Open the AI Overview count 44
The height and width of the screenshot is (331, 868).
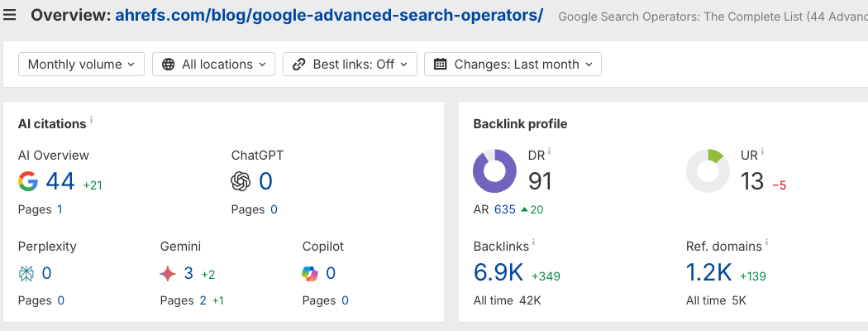[60, 181]
